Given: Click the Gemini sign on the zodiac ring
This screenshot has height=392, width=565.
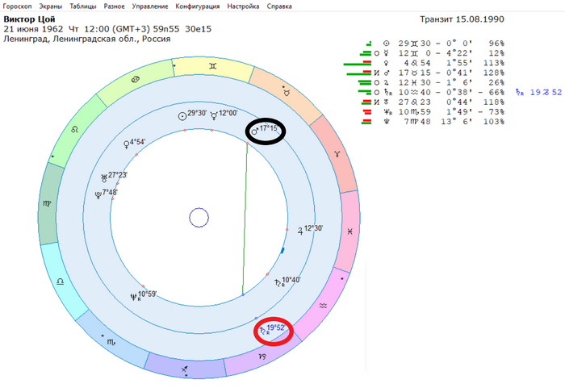Looking at the screenshot, I should tap(213, 66).
